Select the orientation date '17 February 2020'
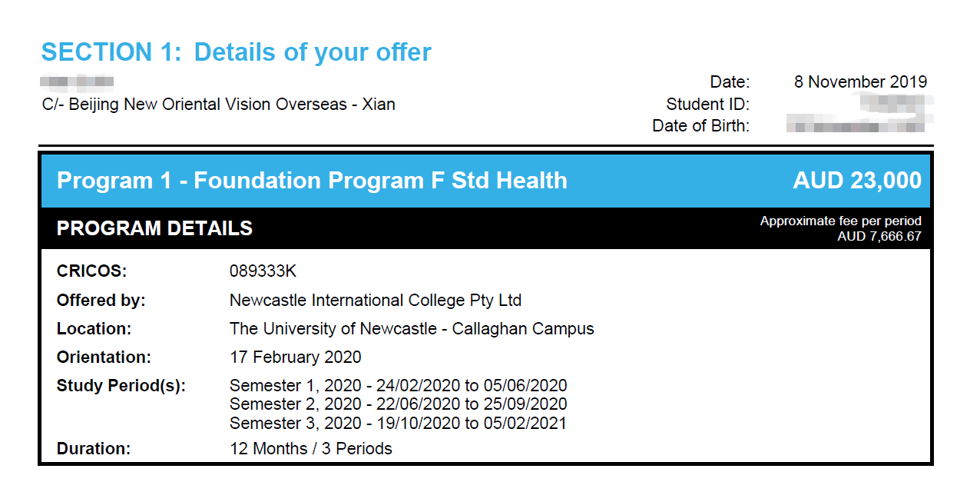 coord(296,357)
